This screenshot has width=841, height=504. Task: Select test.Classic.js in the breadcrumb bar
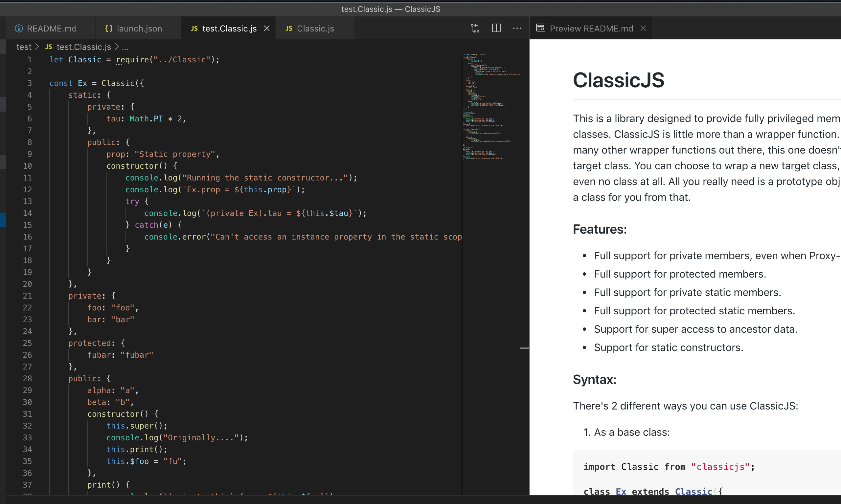coord(83,47)
